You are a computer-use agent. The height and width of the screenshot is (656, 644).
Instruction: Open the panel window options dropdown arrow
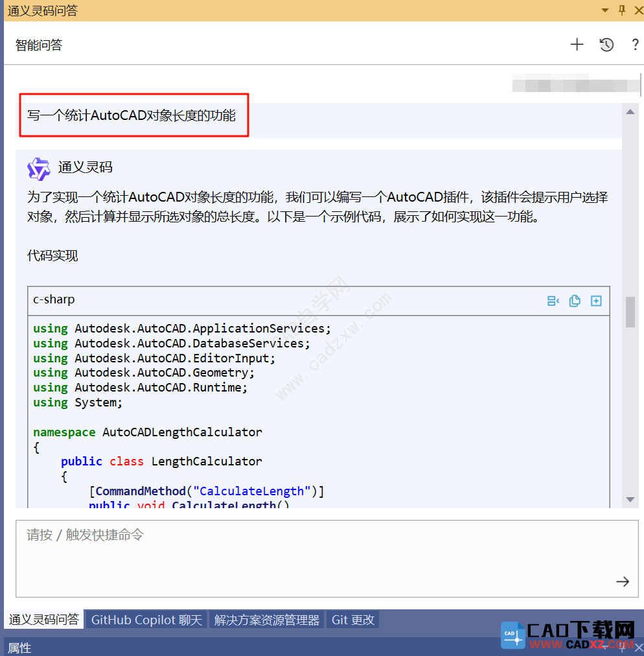(605, 10)
